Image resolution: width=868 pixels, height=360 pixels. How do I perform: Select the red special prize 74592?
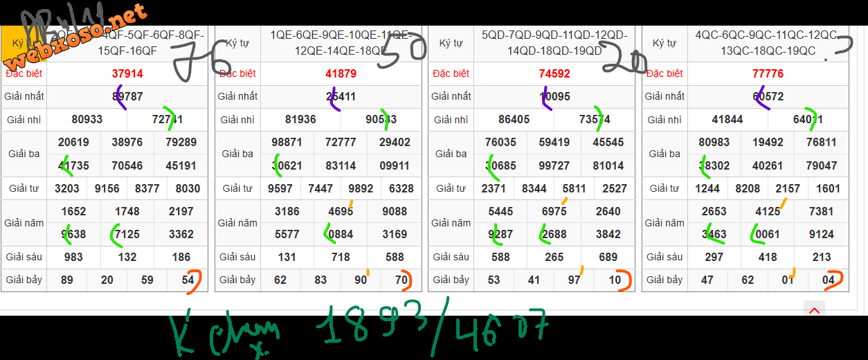554,73
